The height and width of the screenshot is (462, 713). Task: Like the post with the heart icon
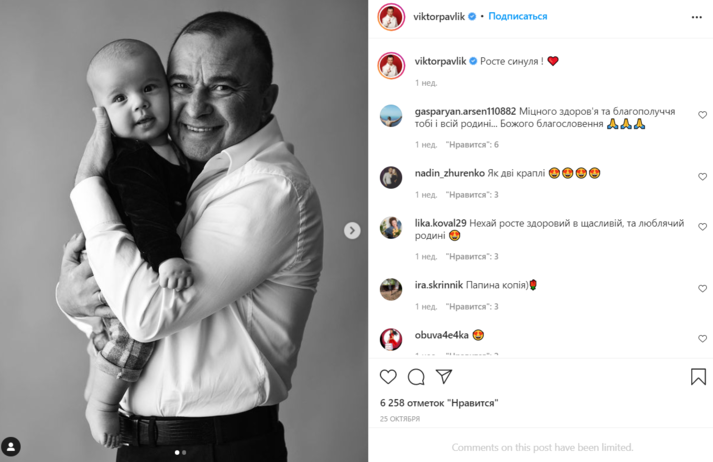pyautogui.click(x=388, y=377)
